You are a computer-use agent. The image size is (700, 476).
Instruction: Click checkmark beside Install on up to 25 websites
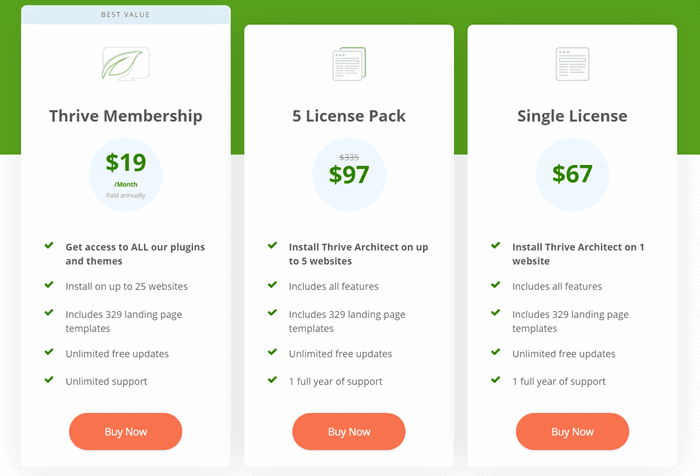tap(49, 285)
